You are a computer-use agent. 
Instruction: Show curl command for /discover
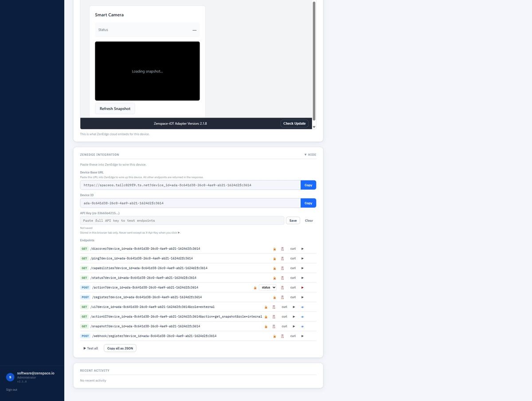click(293, 249)
